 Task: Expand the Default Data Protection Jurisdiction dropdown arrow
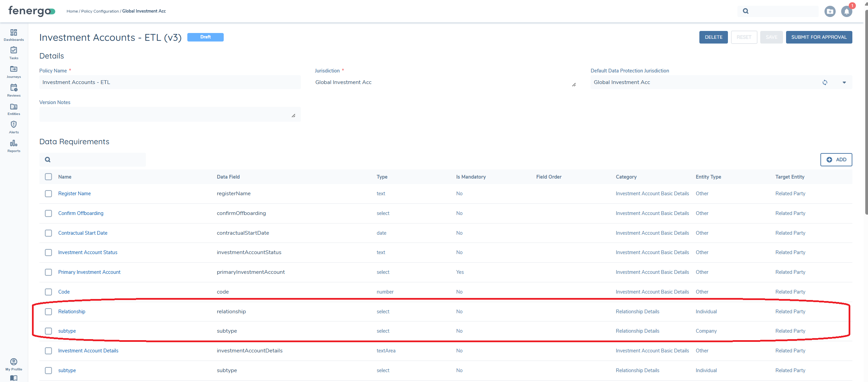point(844,83)
